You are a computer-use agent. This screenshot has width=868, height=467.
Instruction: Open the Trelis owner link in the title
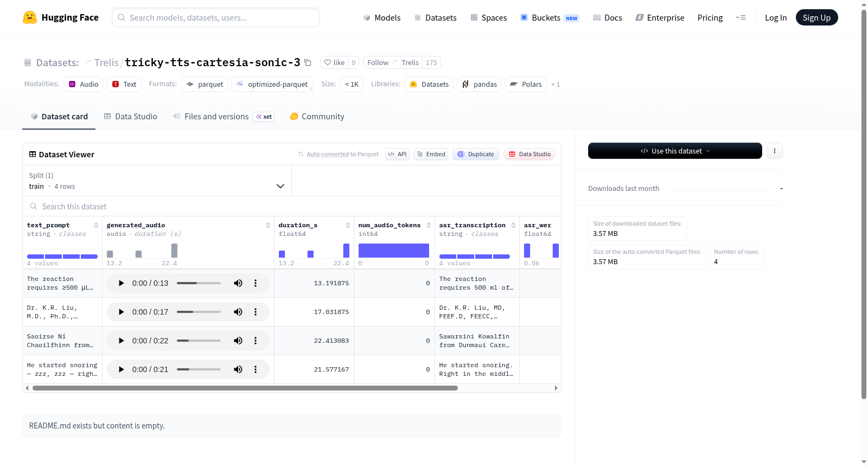point(106,62)
